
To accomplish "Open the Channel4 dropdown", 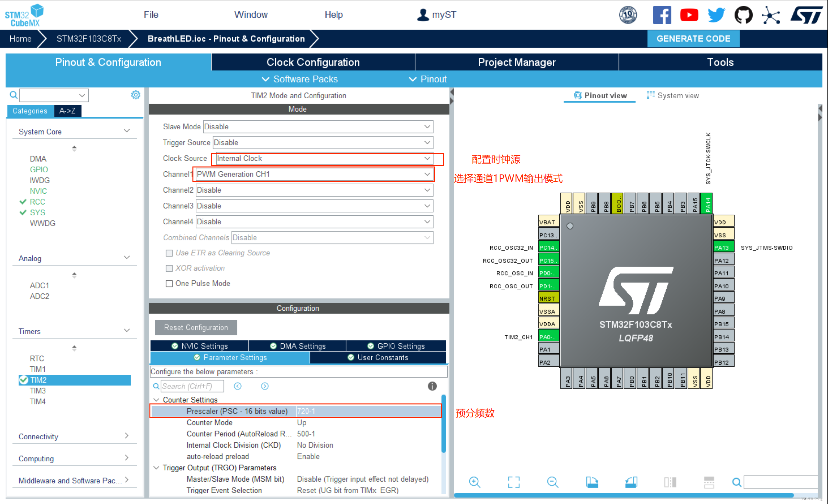I will click(314, 222).
